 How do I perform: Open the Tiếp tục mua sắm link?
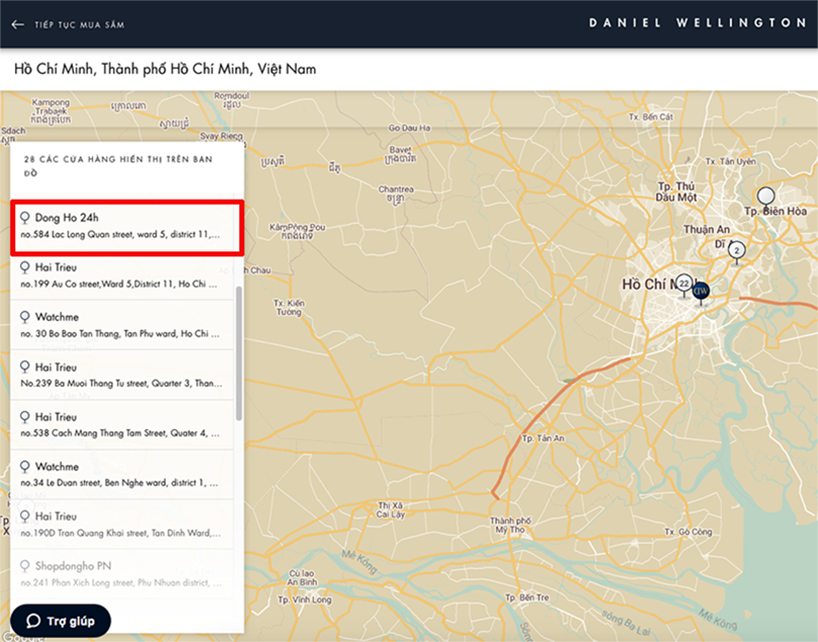[x=79, y=25]
